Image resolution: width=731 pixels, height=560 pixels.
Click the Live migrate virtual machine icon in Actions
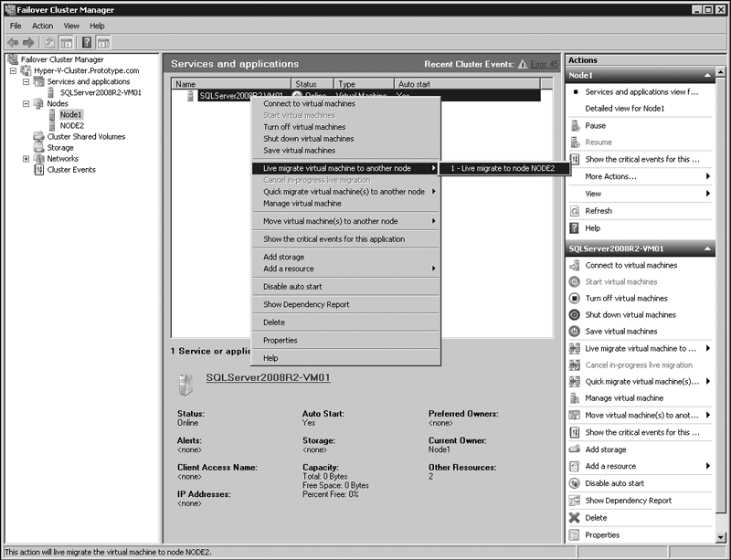(575, 349)
